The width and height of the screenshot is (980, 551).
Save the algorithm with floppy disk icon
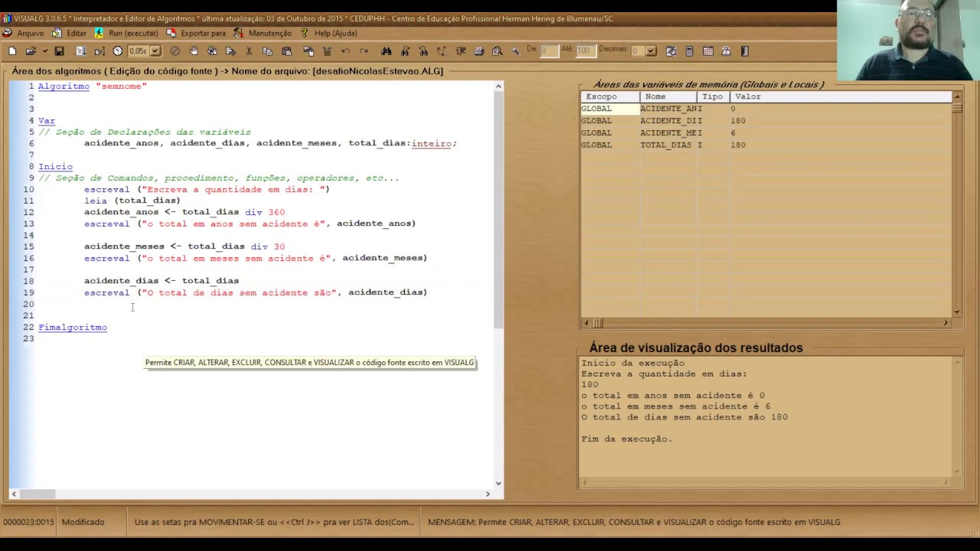(x=59, y=51)
